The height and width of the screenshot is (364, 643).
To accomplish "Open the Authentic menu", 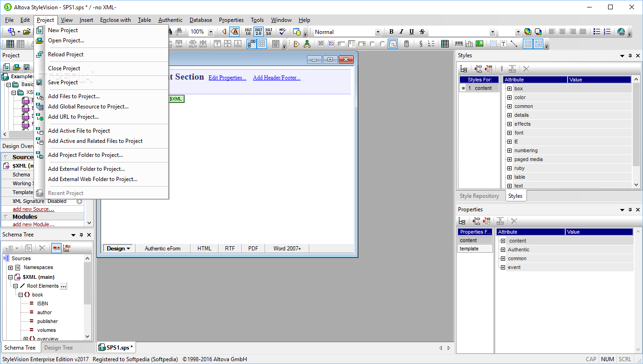I will (x=170, y=20).
